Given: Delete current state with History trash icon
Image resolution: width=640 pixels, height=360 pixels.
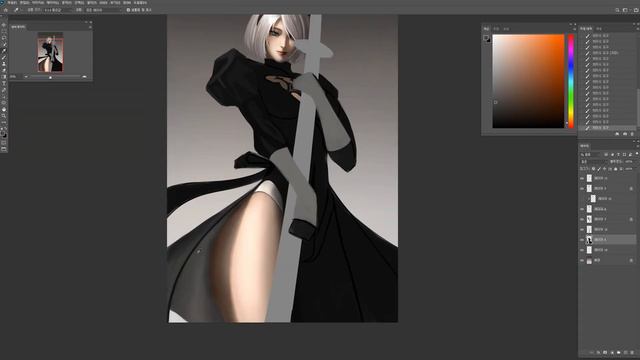Looking at the screenshot, I should point(632,133).
